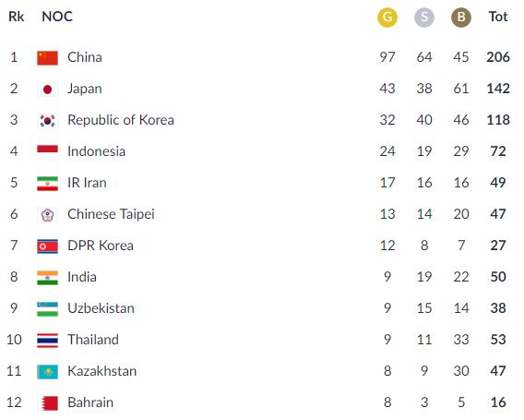Click the NOC column header
Image resolution: width=524 pixels, height=420 pixels.
coord(57,17)
